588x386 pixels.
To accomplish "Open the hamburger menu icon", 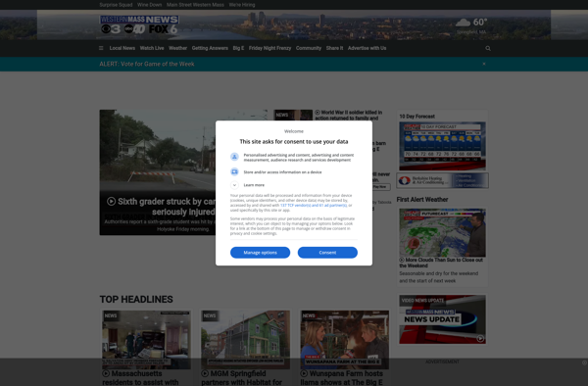I will 101,48.
